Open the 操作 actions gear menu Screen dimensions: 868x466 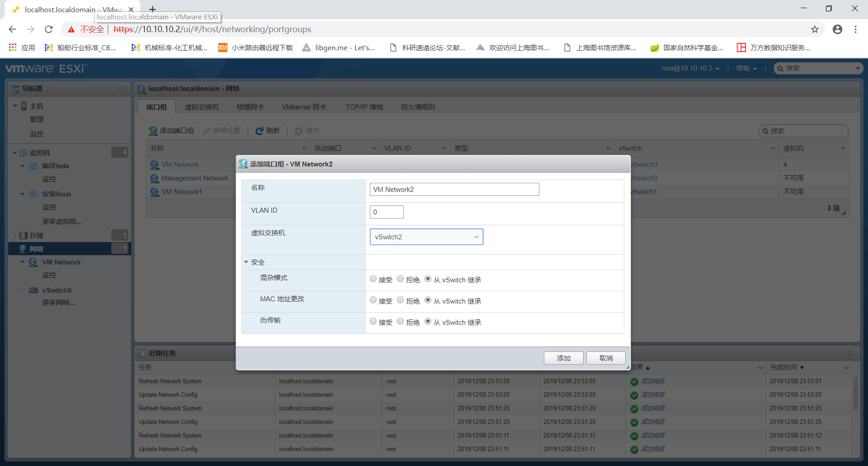[x=307, y=131]
